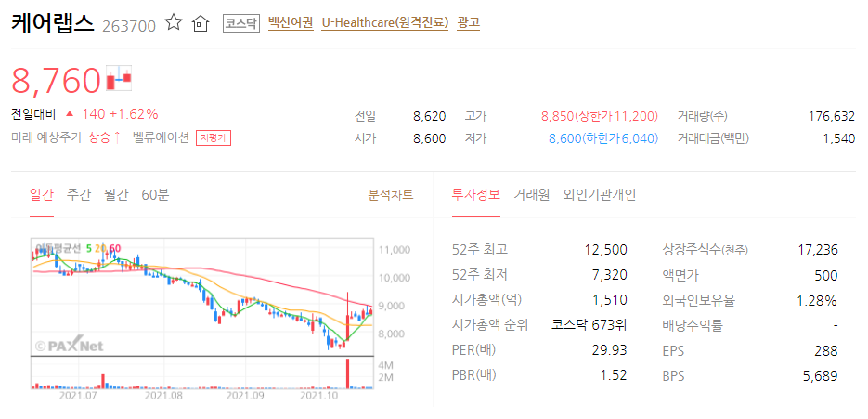
Task: Click the 시가총액 순위 코스닥 673위
Action: [x=589, y=325]
